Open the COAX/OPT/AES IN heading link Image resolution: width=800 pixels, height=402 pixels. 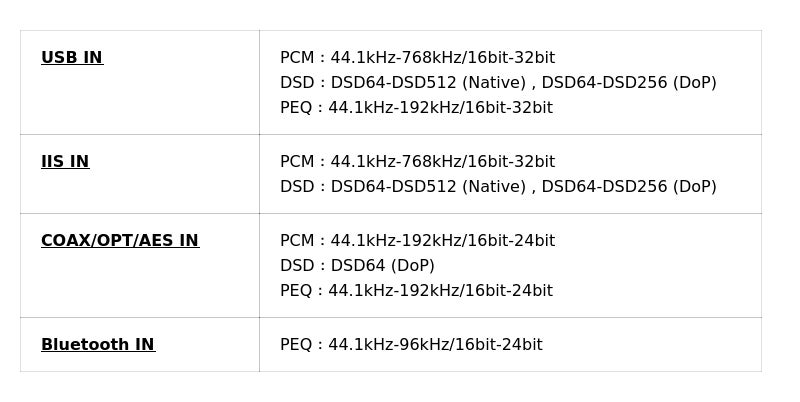120,241
